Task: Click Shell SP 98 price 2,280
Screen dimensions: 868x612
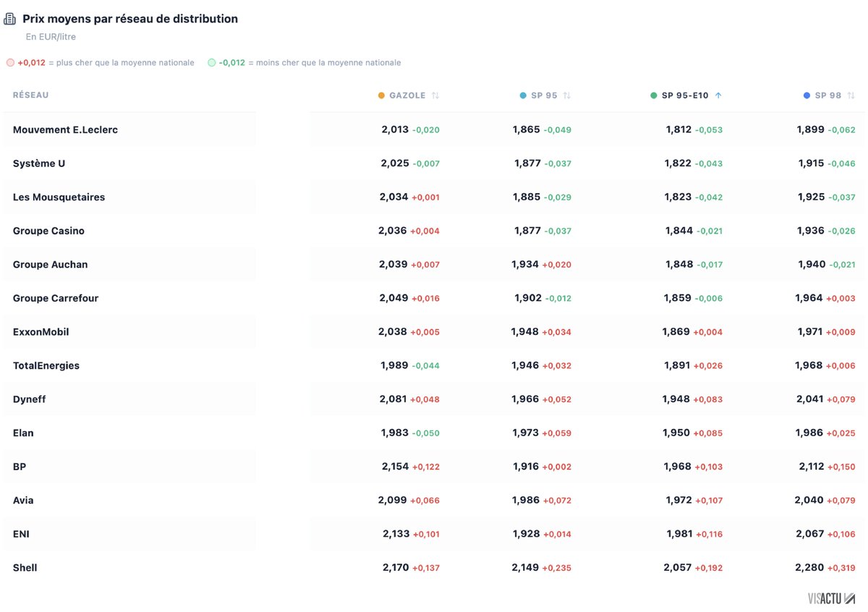Action: click(809, 568)
